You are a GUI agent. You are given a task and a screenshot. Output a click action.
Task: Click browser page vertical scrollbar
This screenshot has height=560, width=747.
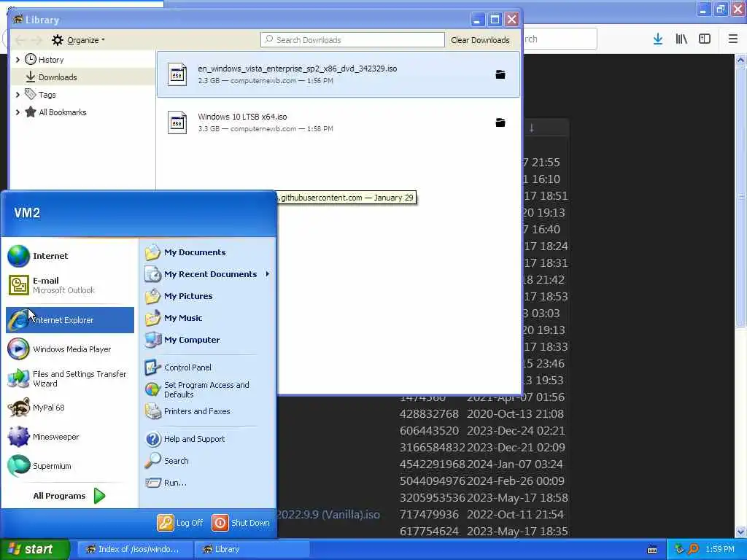740,196
